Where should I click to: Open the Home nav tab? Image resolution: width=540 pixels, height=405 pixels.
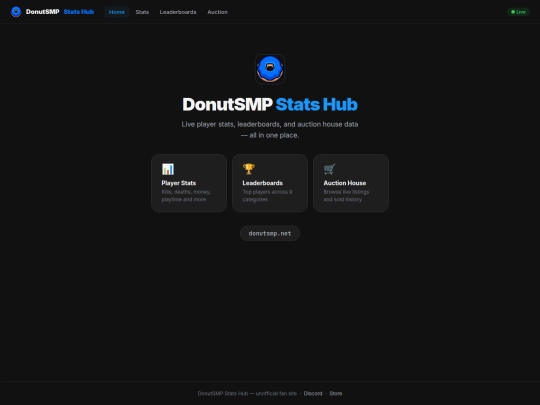click(x=117, y=12)
